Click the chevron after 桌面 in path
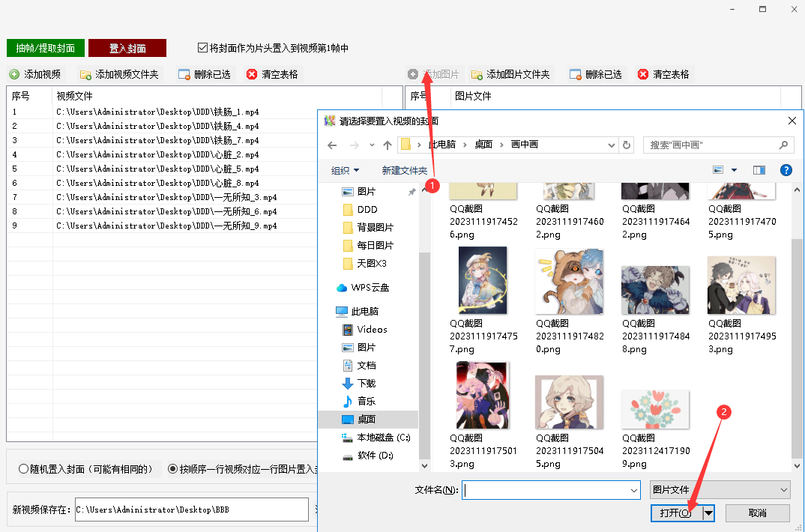 pyautogui.click(x=501, y=145)
